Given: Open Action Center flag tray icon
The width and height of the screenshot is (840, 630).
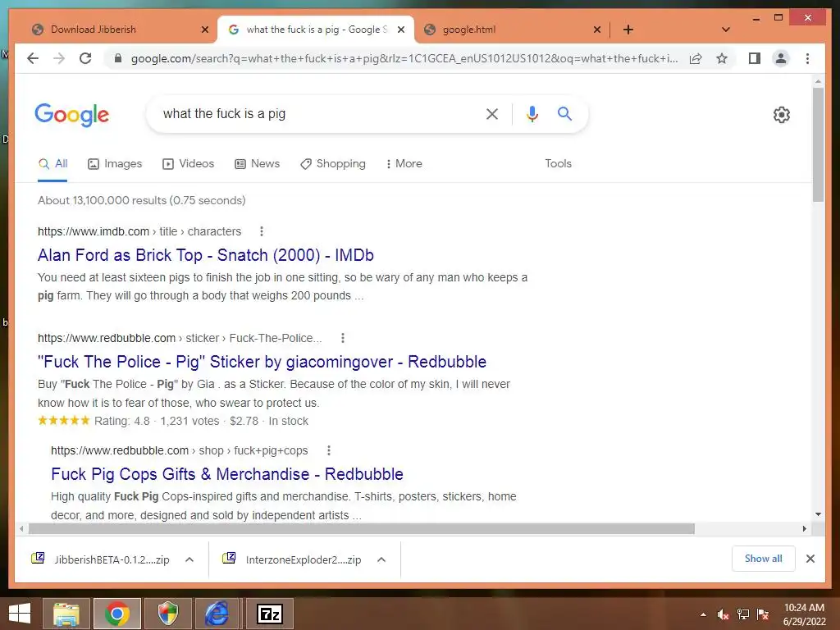Looking at the screenshot, I should (763, 614).
